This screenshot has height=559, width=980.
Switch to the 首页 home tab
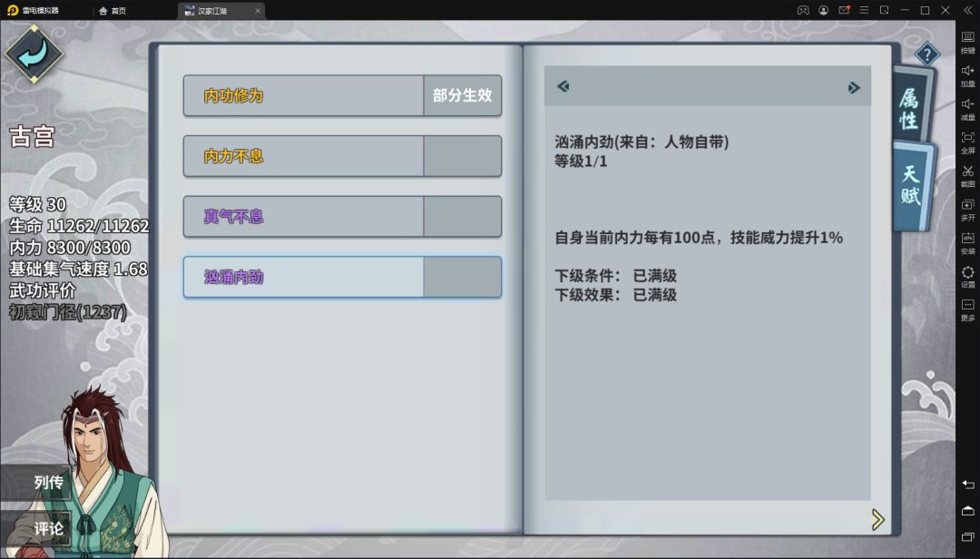pyautogui.click(x=113, y=11)
